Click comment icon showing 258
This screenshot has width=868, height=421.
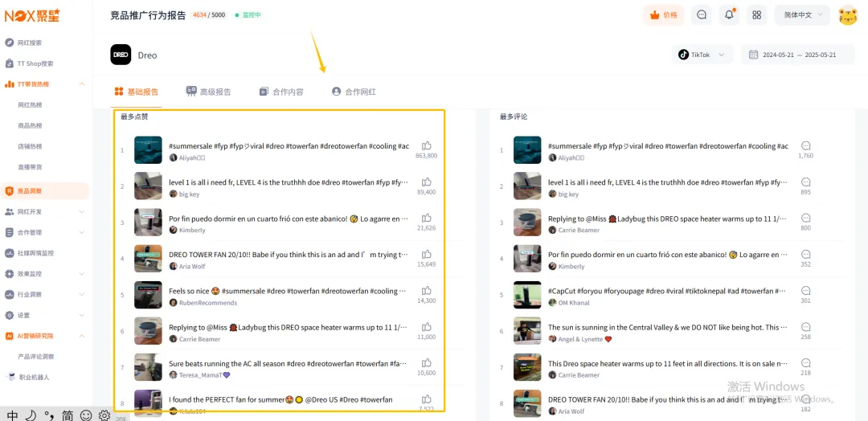pos(805,327)
